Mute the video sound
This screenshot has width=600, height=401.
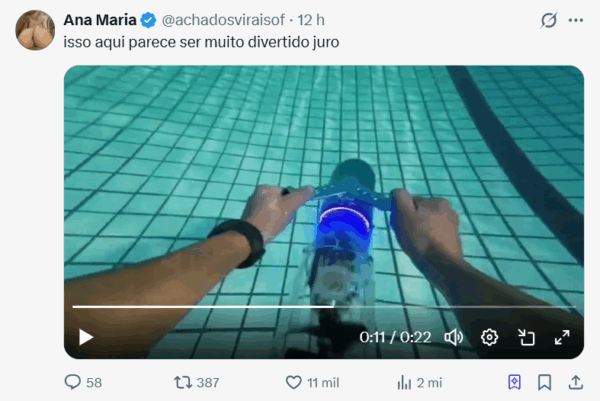point(453,337)
